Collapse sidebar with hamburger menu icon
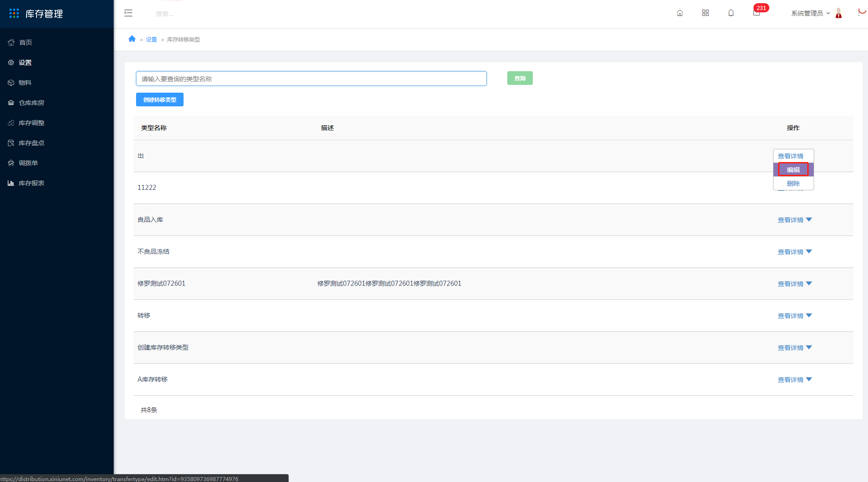The image size is (868, 482). click(x=128, y=13)
